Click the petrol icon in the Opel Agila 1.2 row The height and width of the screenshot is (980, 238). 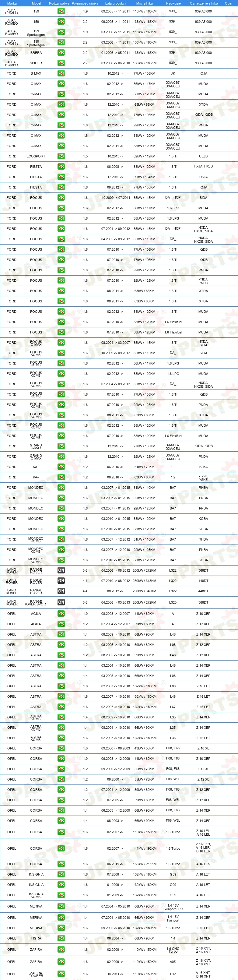point(61,624)
